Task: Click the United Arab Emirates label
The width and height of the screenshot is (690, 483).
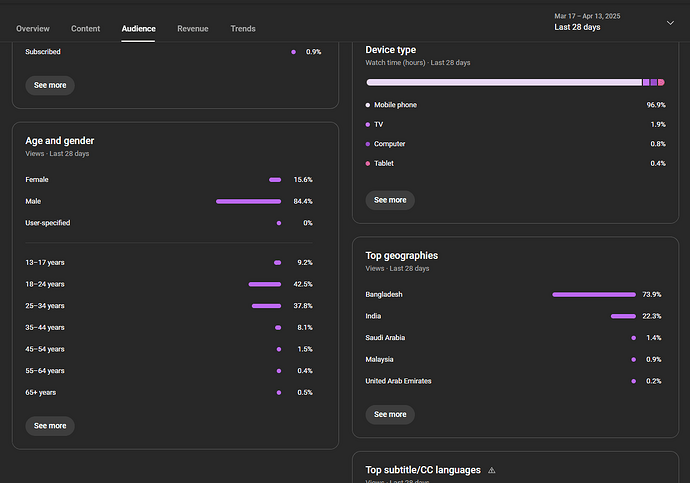Action: coord(398,381)
